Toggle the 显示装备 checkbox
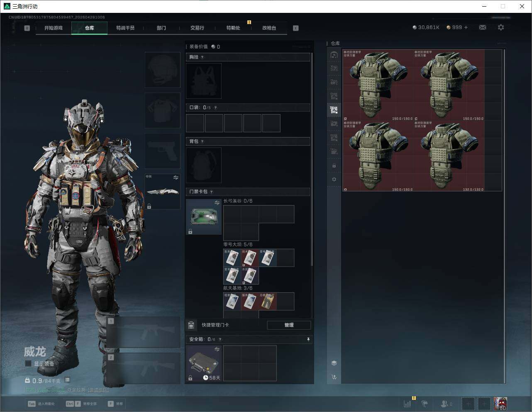Viewport: 532px width, 412px height. 28,363
